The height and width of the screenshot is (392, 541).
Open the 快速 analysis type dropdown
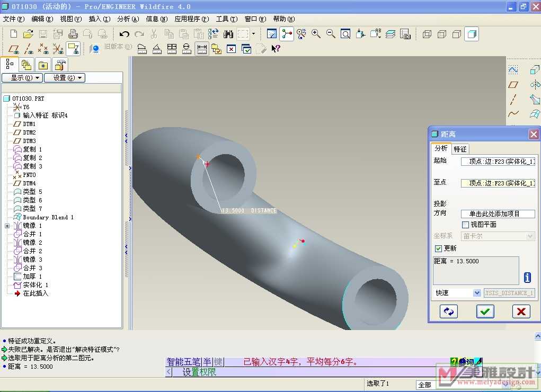(477, 293)
